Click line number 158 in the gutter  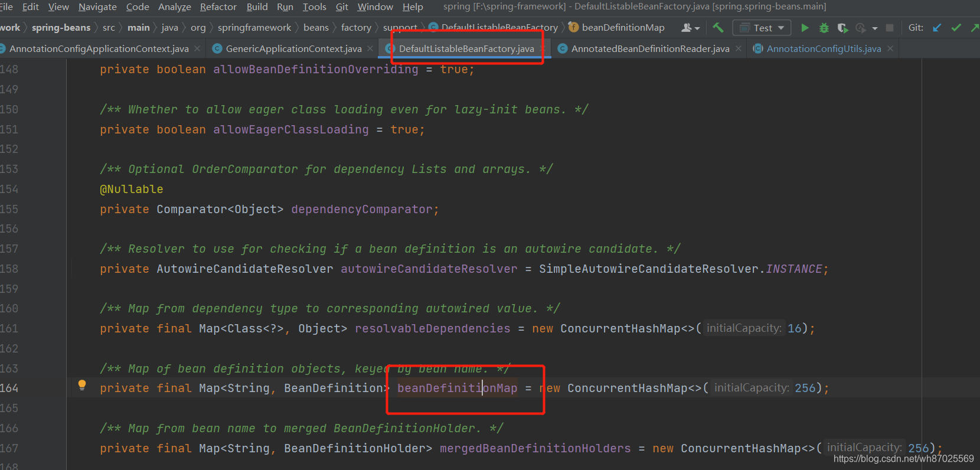[9, 269]
